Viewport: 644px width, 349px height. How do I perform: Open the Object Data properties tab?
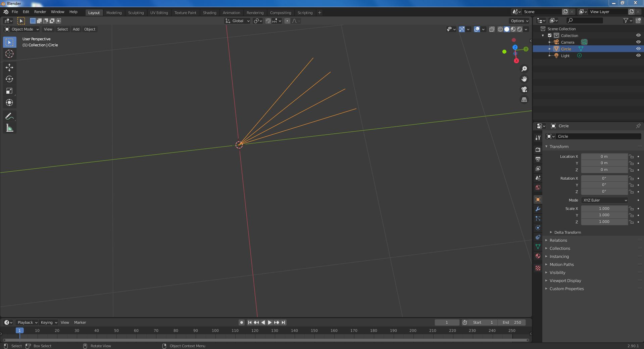click(x=538, y=247)
